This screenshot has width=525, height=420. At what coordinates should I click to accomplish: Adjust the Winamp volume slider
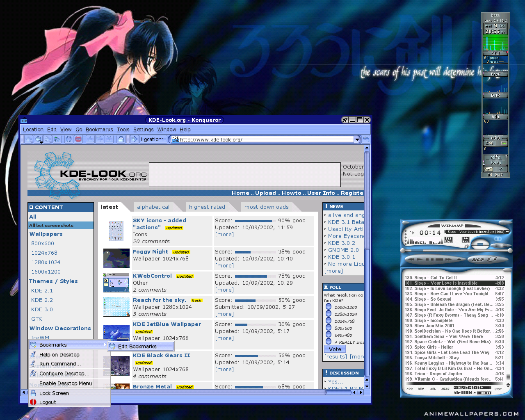pos(480,245)
